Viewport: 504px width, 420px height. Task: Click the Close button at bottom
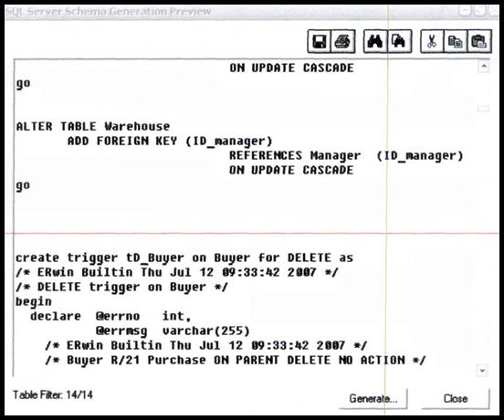[456, 399]
